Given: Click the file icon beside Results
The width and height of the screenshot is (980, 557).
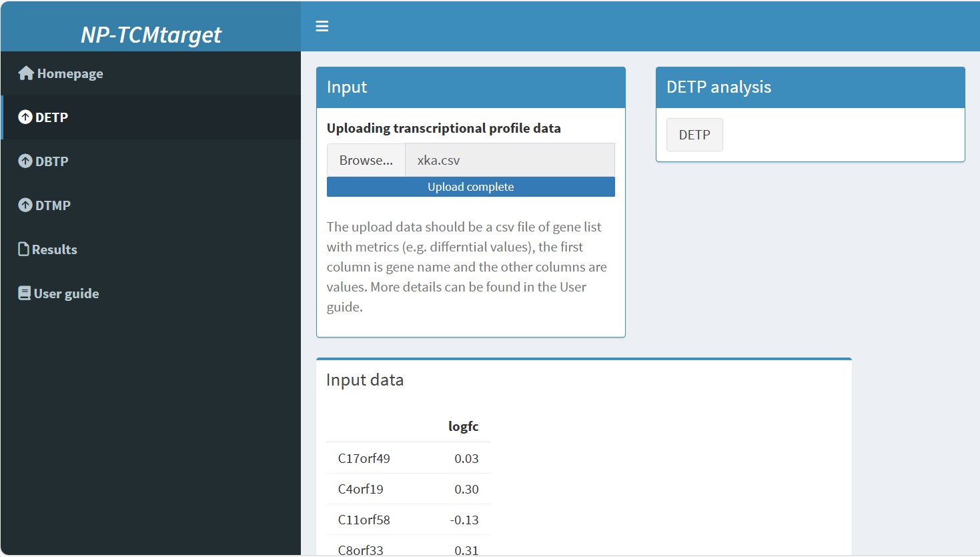Looking at the screenshot, I should [24, 249].
